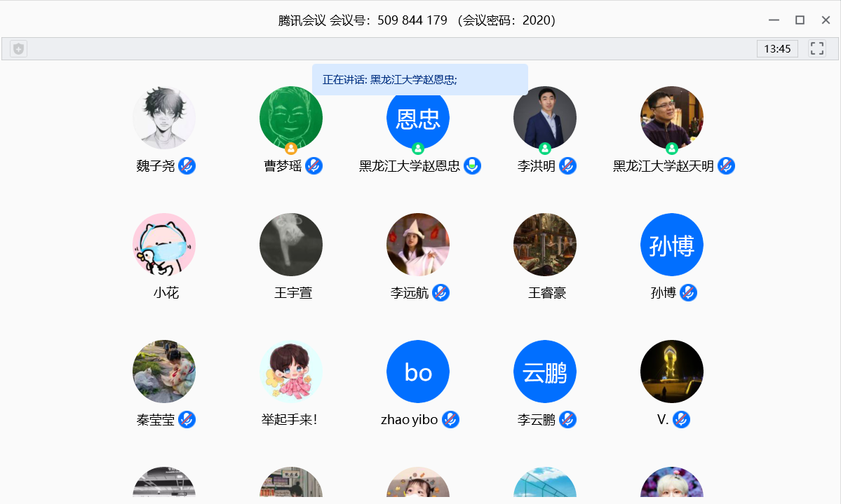841x504 pixels.
Task: Click the muted mic icon beside 孙博's name
Action: point(688,293)
